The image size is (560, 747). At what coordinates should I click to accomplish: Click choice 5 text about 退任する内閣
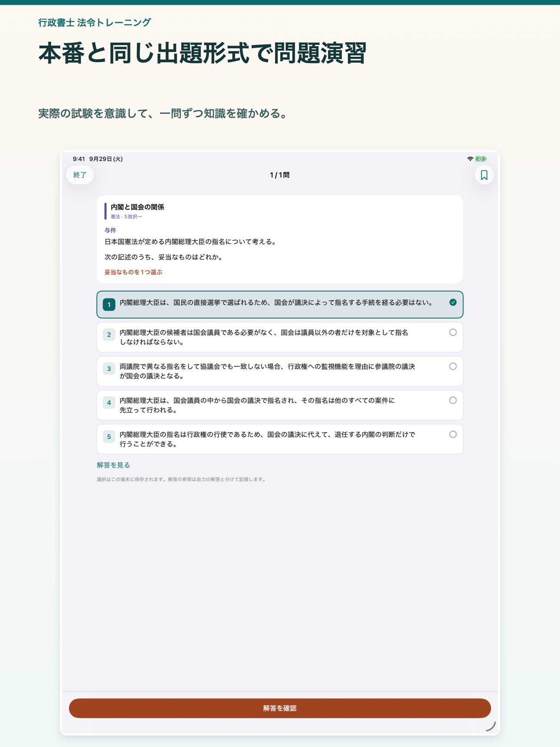[267, 439]
